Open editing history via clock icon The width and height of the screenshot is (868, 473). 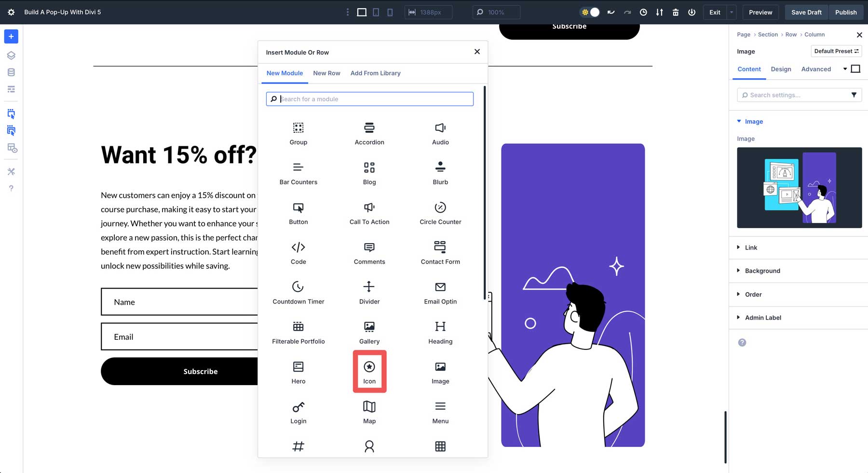(643, 12)
